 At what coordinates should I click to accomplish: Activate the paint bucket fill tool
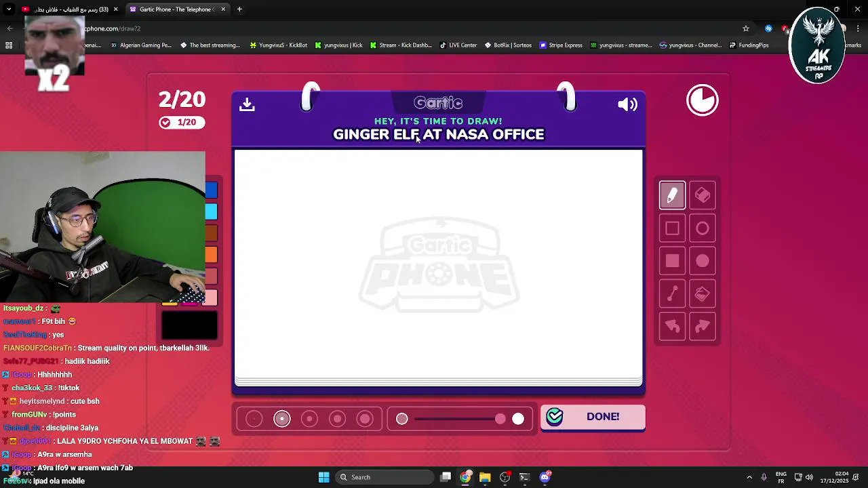pyautogui.click(x=703, y=293)
